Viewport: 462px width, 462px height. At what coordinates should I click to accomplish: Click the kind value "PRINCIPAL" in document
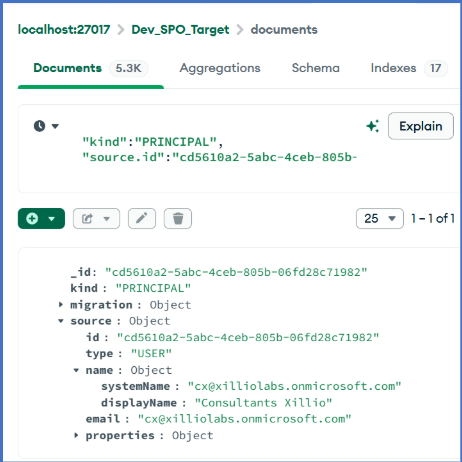tap(153, 288)
